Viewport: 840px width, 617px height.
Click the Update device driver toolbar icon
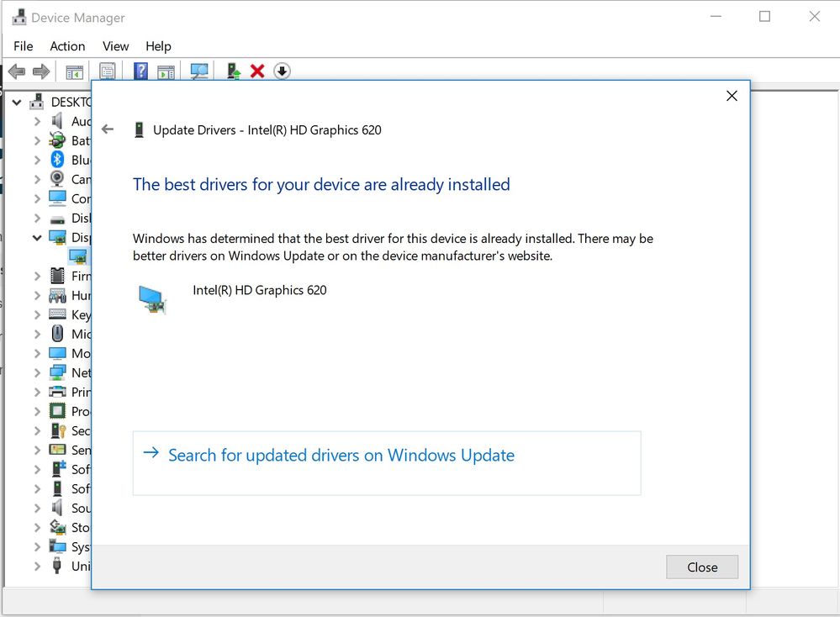(x=233, y=71)
